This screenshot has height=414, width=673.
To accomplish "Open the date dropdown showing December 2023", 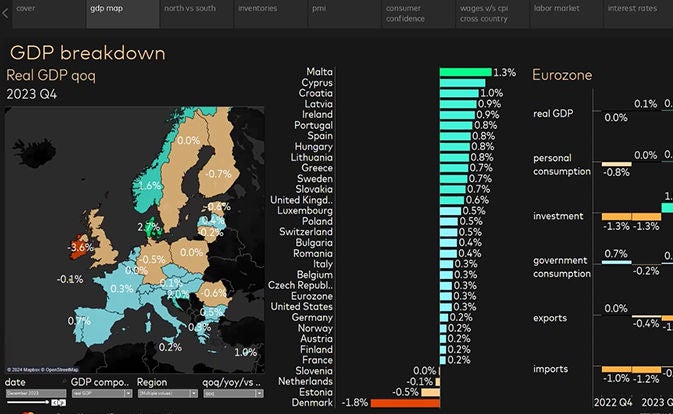I will (x=36, y=394).
